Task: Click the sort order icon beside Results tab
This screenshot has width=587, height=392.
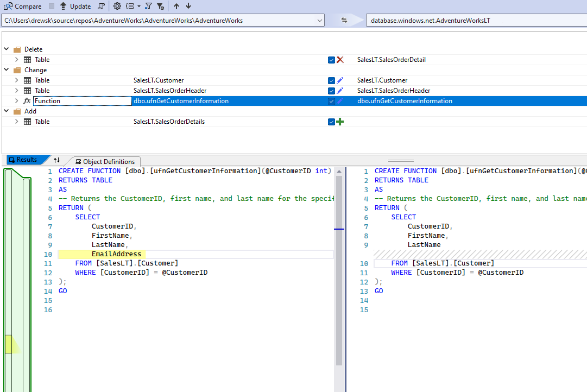Action: [x=56, y=160]
